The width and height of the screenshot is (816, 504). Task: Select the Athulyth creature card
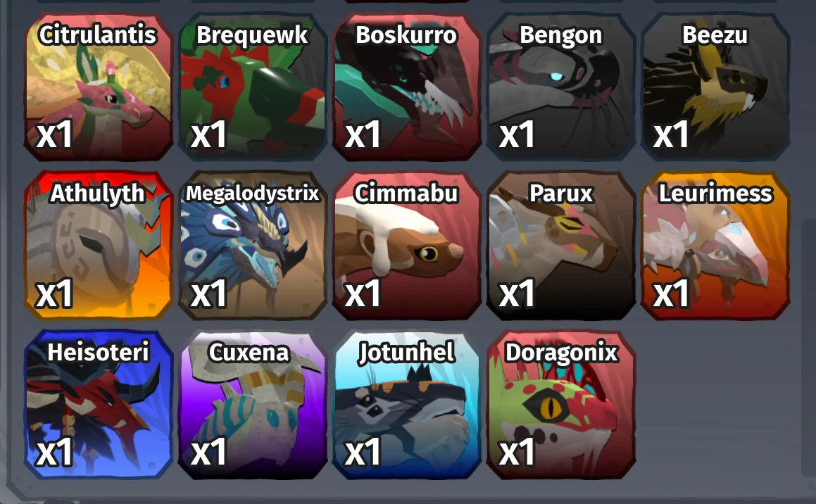[x=99, y=245]
